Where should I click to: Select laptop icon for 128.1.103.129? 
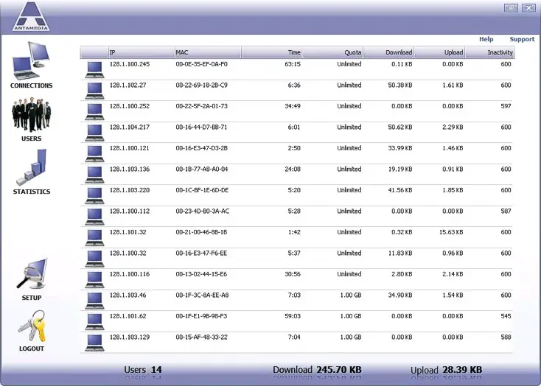point(94,343)
